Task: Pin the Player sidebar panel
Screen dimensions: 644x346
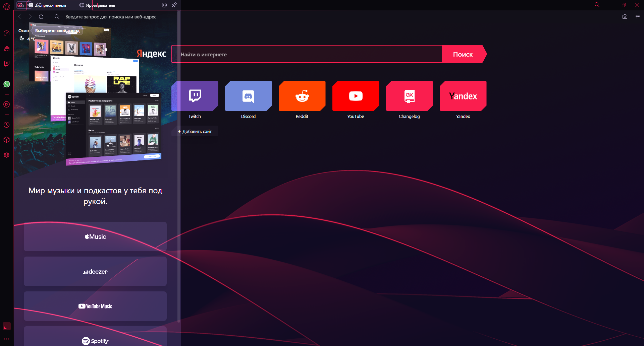Action: (174, 5)
